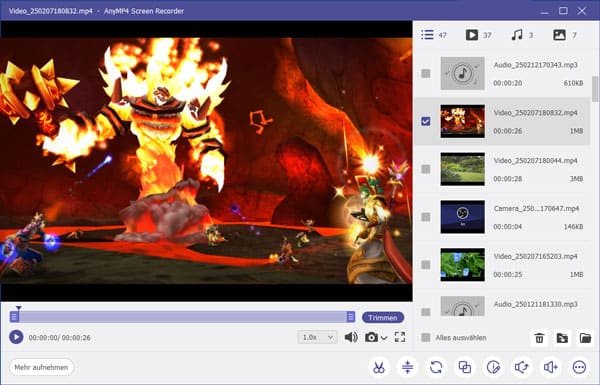
Task: Select the Video_250207165203.mp4 flowers thumbnail
Action: tap(462, 265)
